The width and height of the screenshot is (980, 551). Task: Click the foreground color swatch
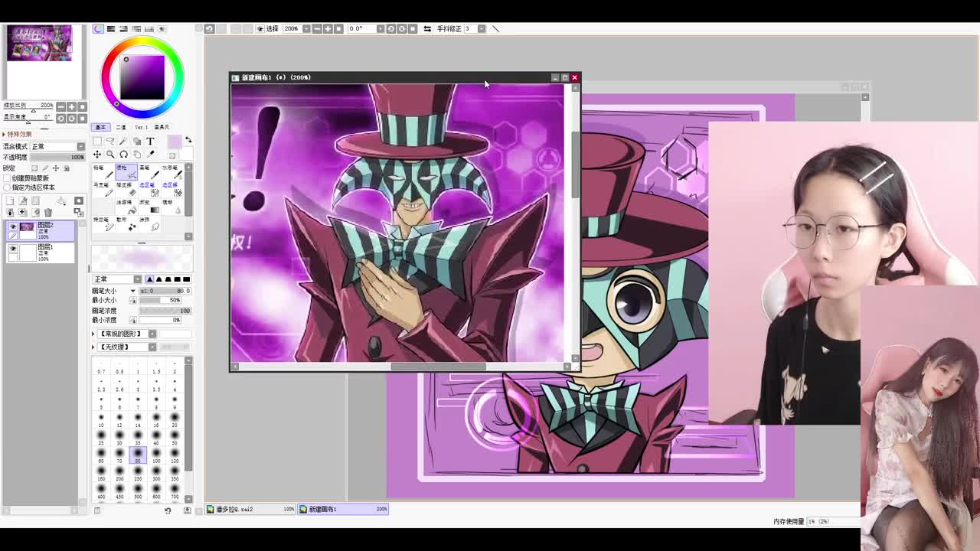tap(175, 142)
